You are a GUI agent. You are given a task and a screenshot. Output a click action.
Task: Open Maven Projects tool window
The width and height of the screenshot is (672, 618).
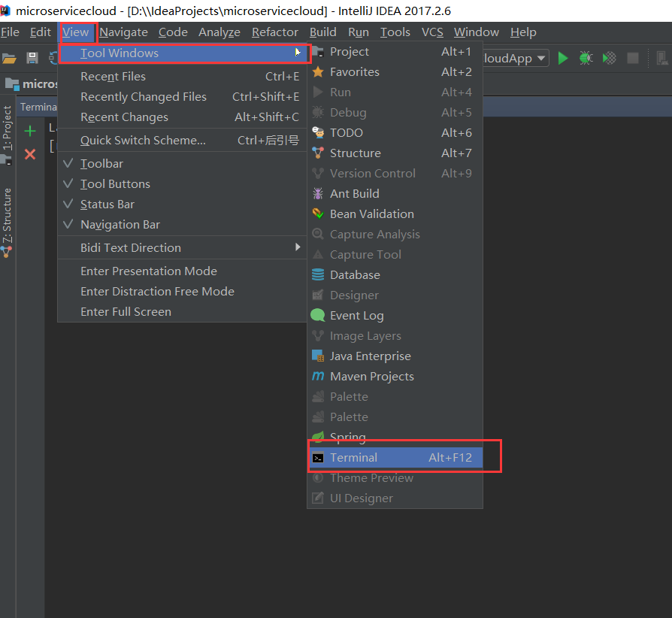coord(395,376)
